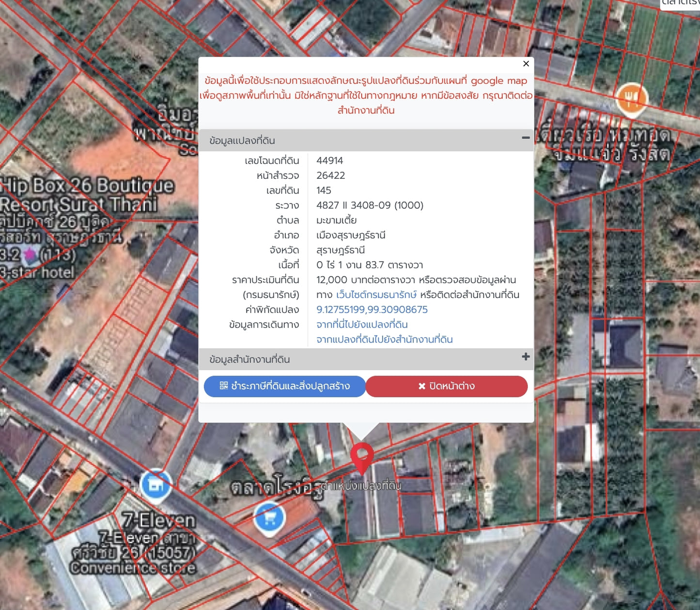700x610 pixels.
Task: Click the ตำแหน่งแปลงที่ดิน pin label
Action: point(361,485)
